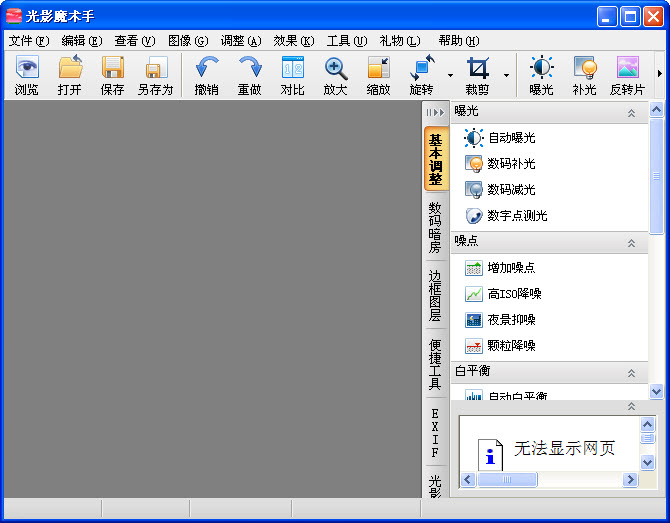
Task: Click the 保存 (Save) disk icon
Action: [112, 69]
